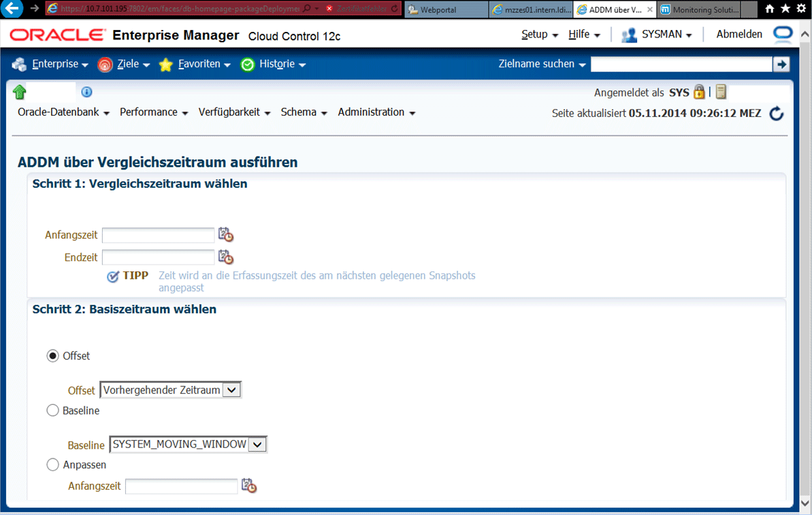Select the Baseline radio button

(52, 410)
